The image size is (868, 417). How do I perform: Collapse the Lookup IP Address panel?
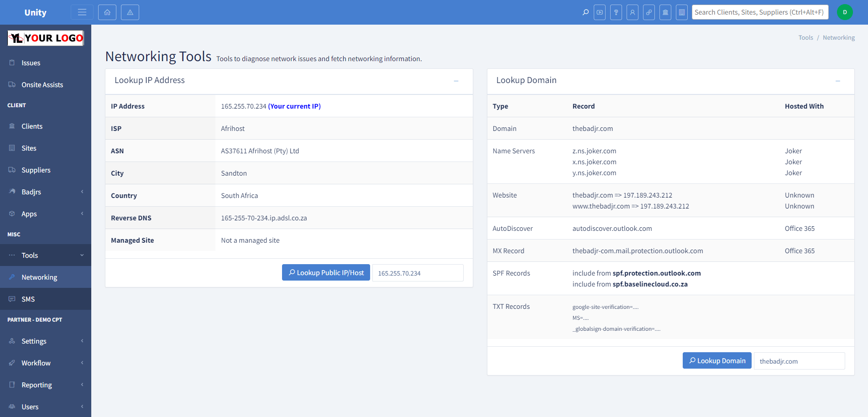(456, 81)
